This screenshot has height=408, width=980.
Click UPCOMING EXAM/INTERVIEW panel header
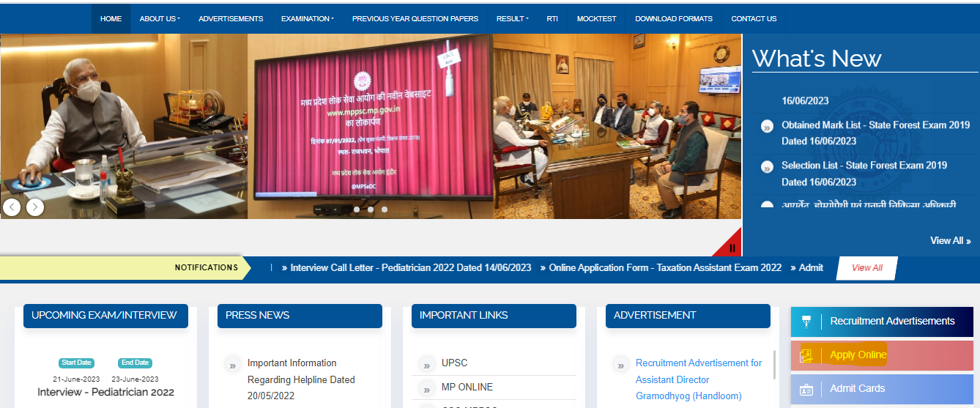coord(106,316)
